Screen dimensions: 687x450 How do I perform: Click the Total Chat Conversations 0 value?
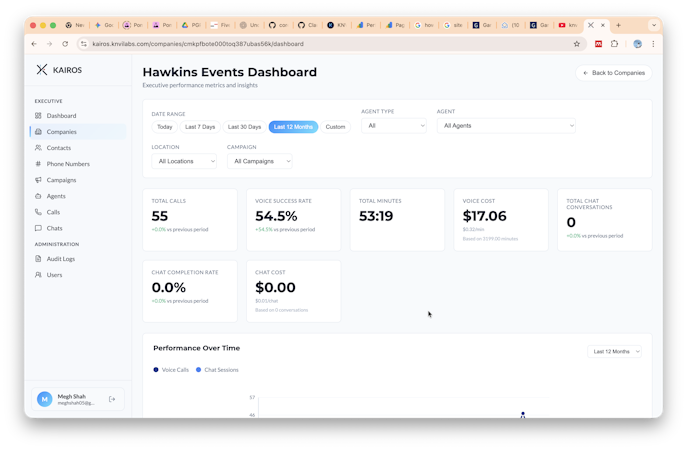(571, 223)
